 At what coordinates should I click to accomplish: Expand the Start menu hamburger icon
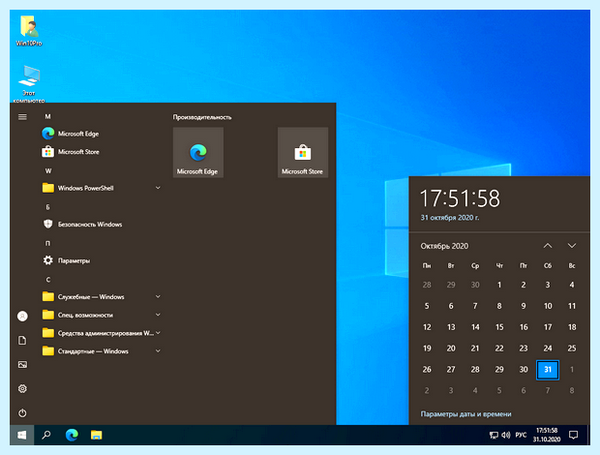pyautogui.click(x=23, y=117)
